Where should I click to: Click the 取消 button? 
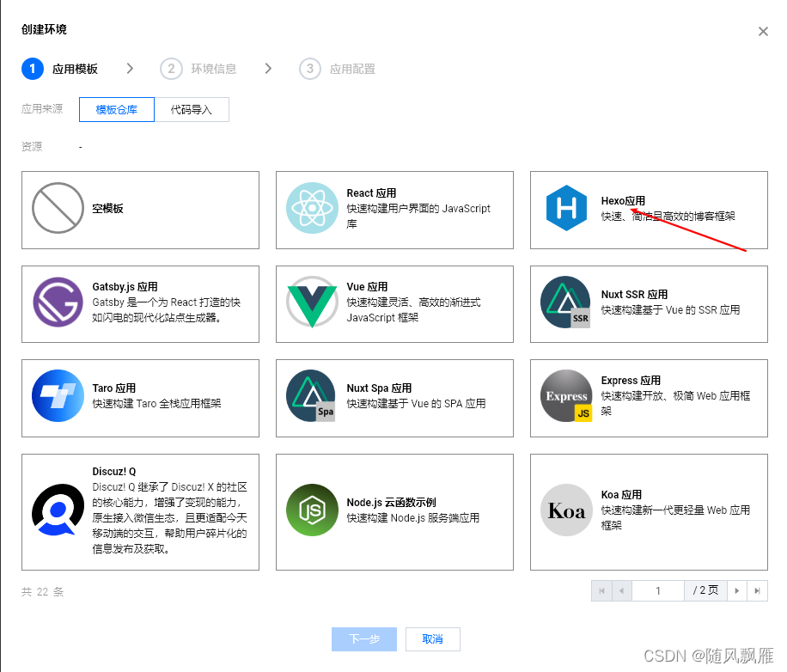click(433, 638)
